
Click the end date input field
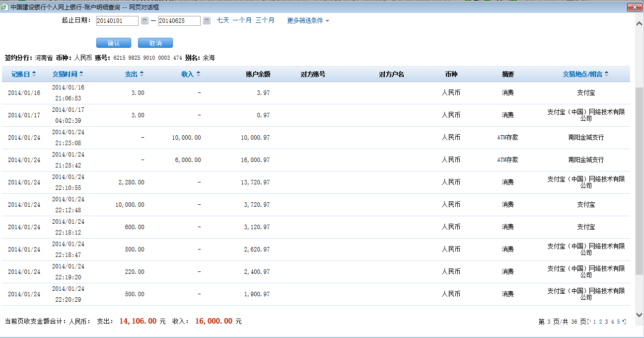pyautogui.click(x=179, y=21)
